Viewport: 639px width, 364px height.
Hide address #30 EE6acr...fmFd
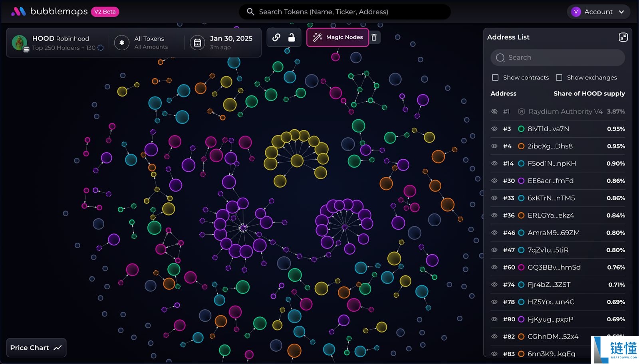pos(494,181)
